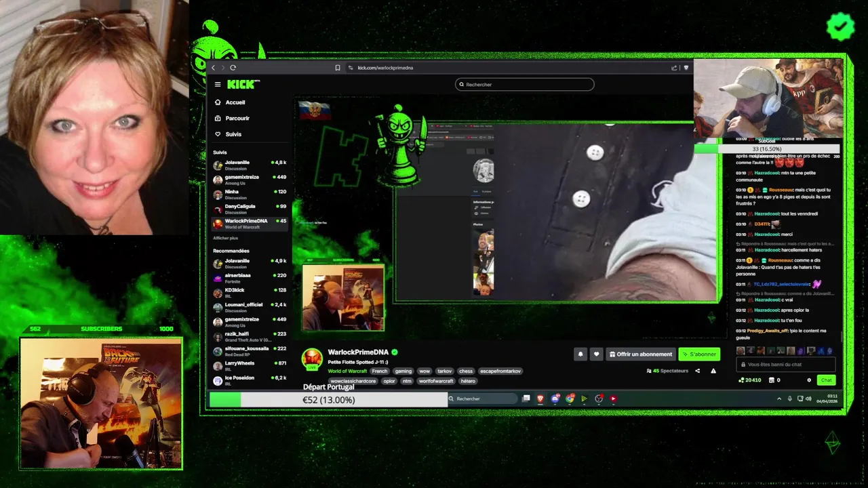
Task: Click the small webcam inset in the stream
Action: click(x=343, y=297)
